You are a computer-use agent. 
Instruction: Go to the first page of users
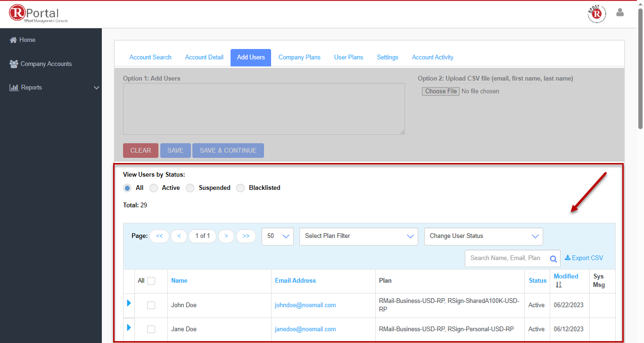pos(159,236)
